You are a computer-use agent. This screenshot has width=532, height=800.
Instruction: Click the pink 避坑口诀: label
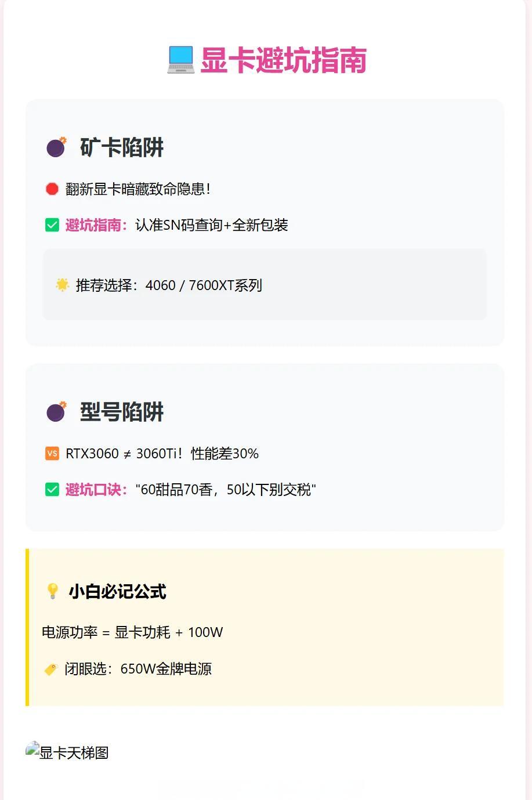(96, 490)
